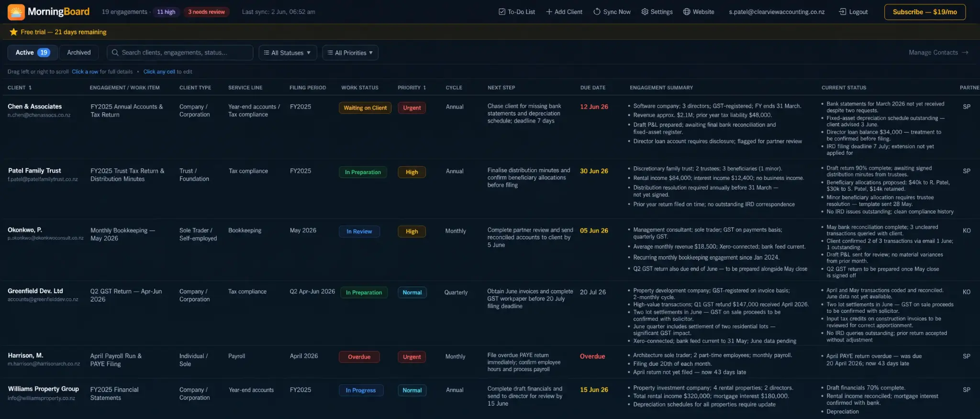Click In Preparation status for Greenfield Dev. Ltd
Image resolution: width=980 pixels, height=419 pixels.
(364, 293)
